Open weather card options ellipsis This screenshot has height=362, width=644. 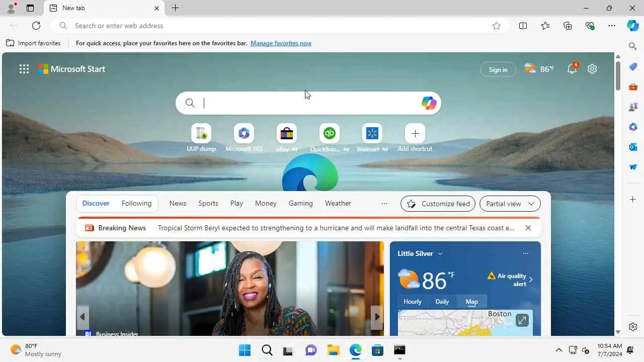(526, 253)
